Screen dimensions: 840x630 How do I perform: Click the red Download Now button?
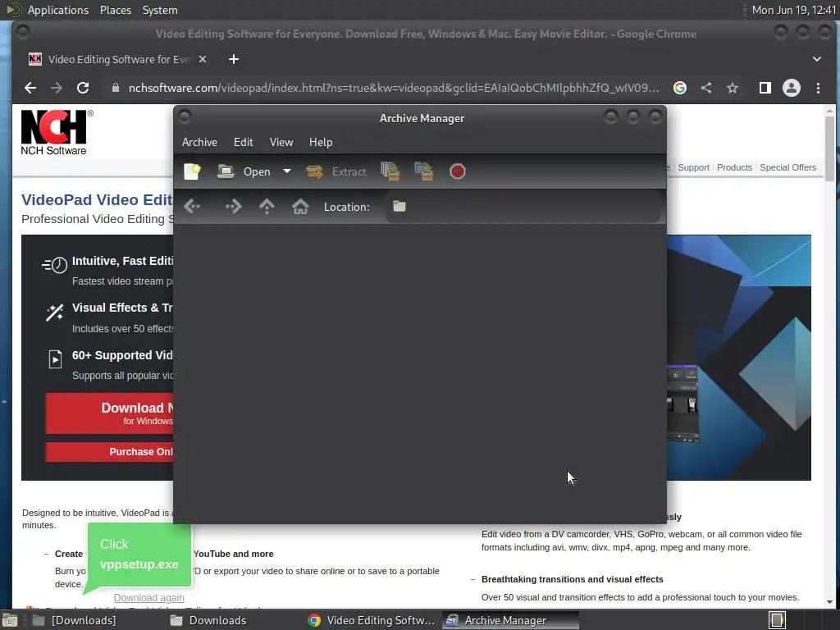[109, 413]
